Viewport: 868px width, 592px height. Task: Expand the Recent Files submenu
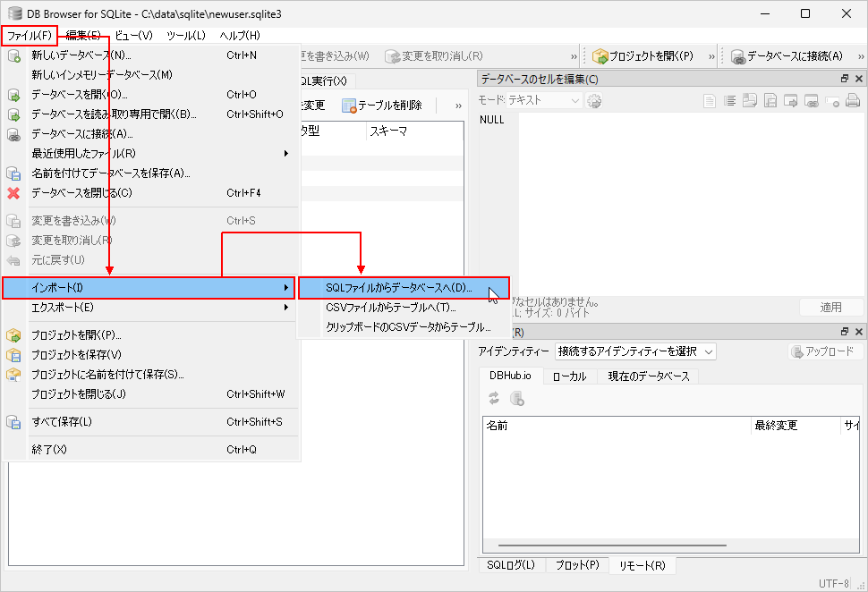tap(150, 153)
